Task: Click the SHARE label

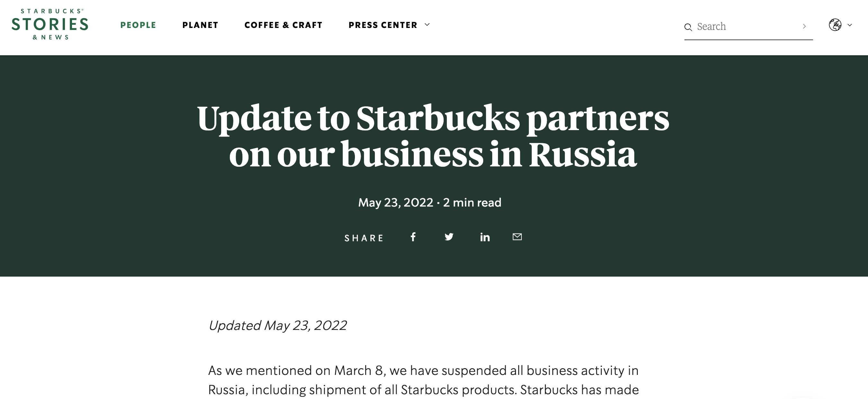Action: [364, 238]
